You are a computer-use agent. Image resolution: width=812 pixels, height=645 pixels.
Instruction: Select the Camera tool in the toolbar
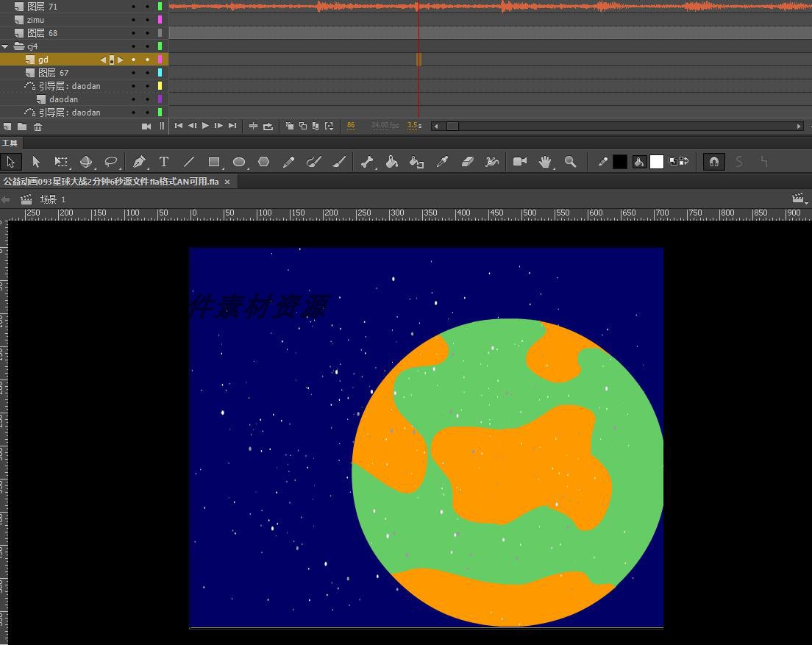coord(520,162)
